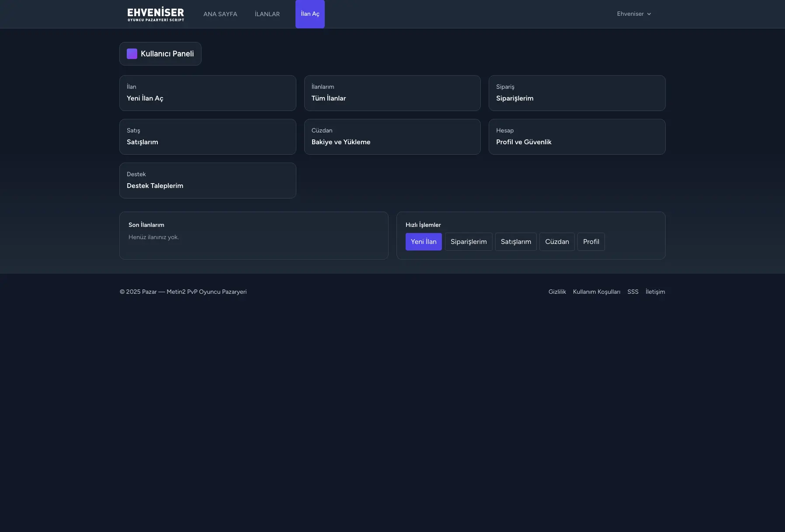785x532 pixels.
Task: Open the Tüm İlanlar card
Action: 392,93
